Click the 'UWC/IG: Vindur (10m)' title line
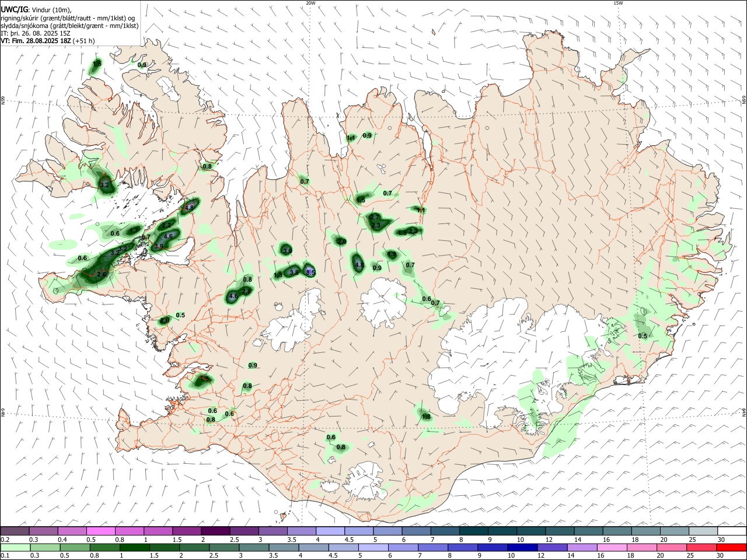Screen dimensions: 747x560 coord(36,9)
